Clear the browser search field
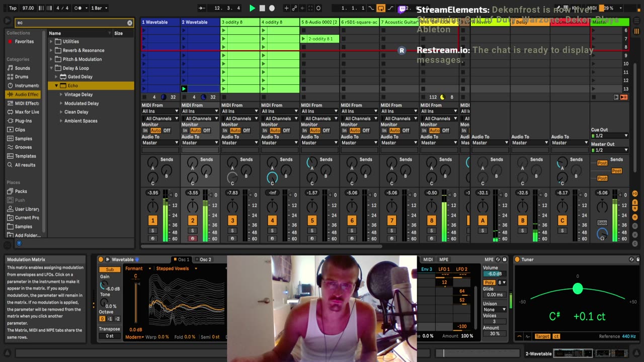 pos(129,23)
